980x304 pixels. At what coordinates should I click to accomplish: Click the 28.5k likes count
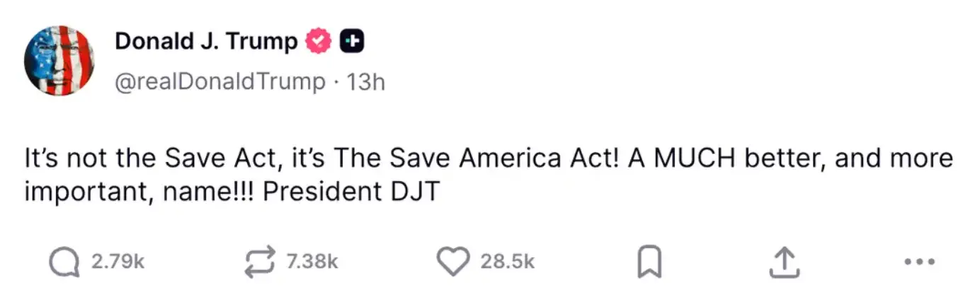[508, 262]
